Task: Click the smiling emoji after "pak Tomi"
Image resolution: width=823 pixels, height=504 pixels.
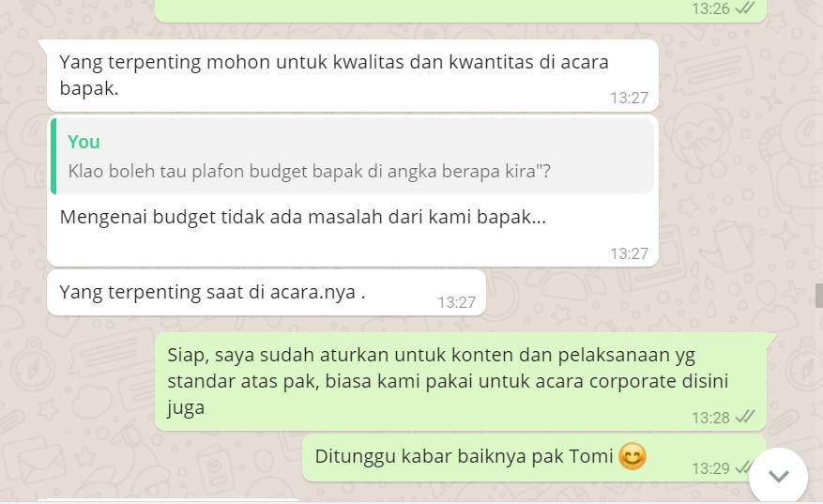Action: (632, 456)
